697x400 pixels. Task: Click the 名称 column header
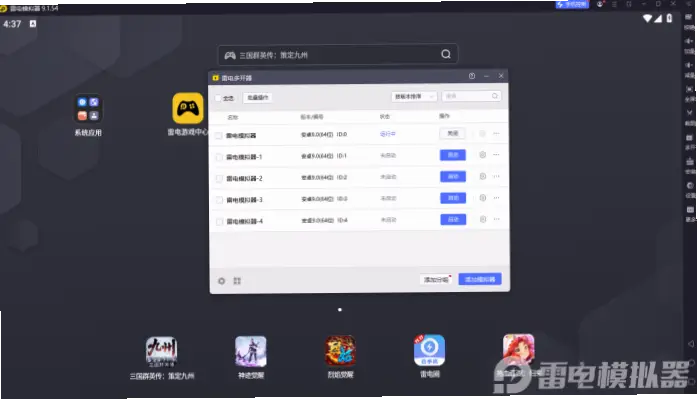tap(233, 117)
